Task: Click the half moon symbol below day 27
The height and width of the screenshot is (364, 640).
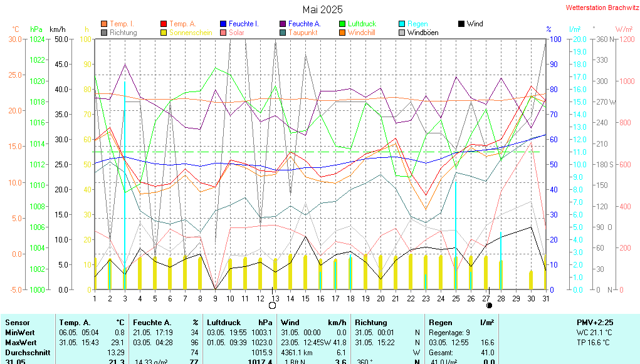Action: pyautogui.click(x=489, y=306)
